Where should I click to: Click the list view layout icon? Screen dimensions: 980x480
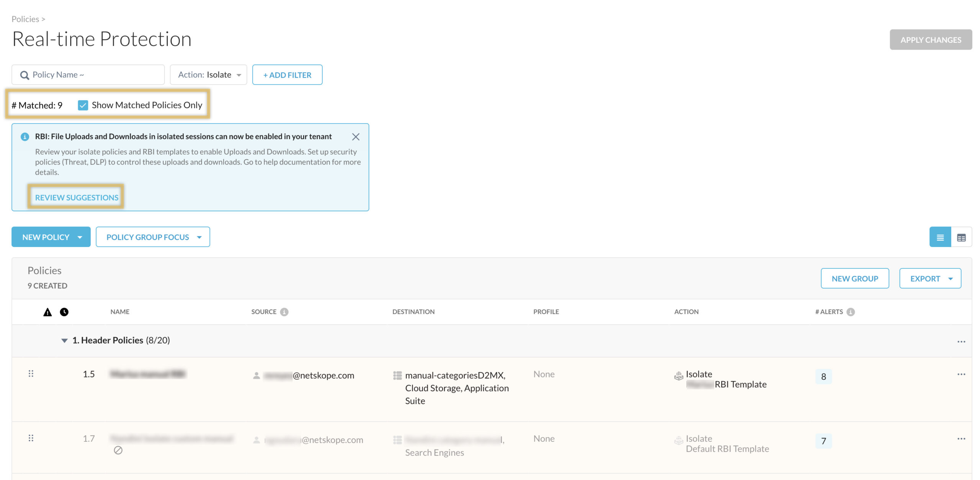tap(940, 238)
